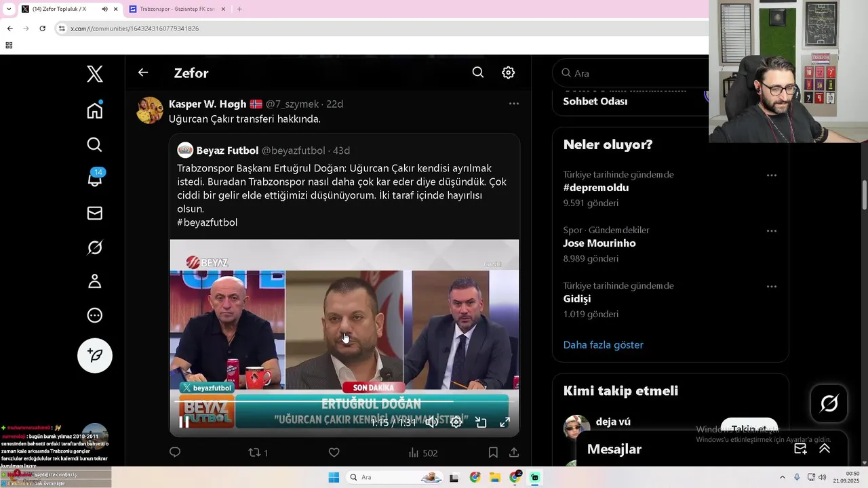Expand the Mesajlar drawer
The image size is (868, 488).
coord(825,449)
